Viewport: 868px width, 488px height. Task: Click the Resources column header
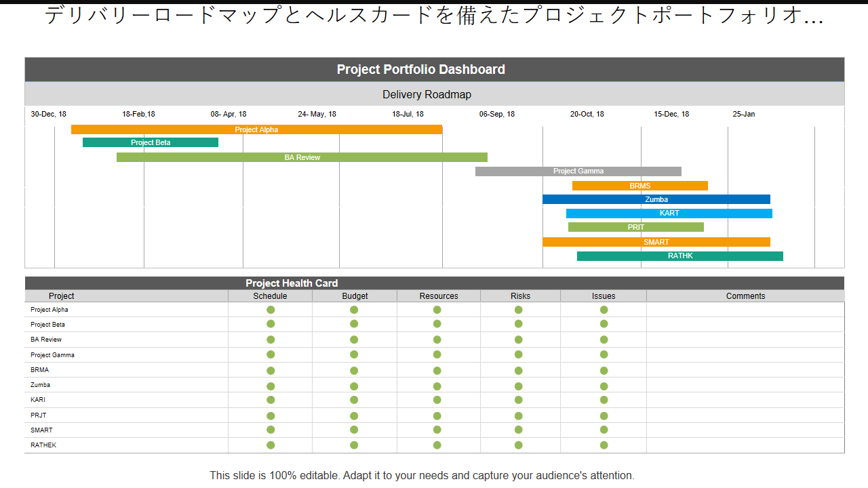pyautogui.click(x=439, y=296)
